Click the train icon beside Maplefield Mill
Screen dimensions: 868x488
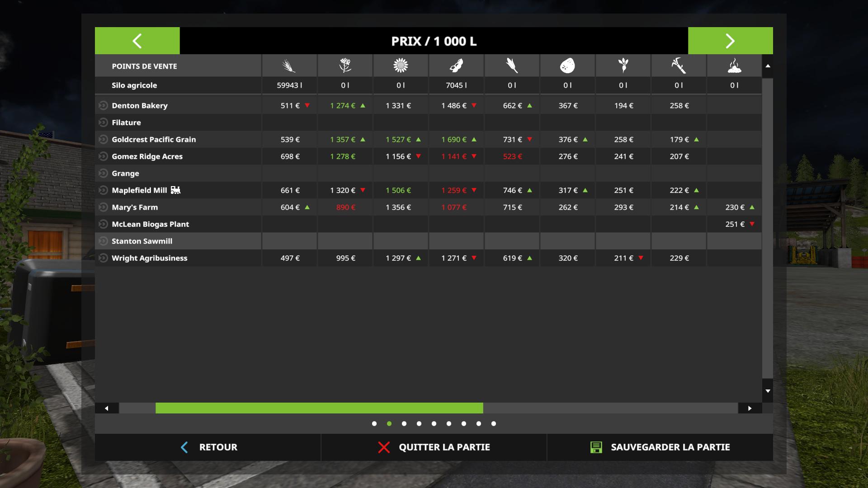(175, 190)
